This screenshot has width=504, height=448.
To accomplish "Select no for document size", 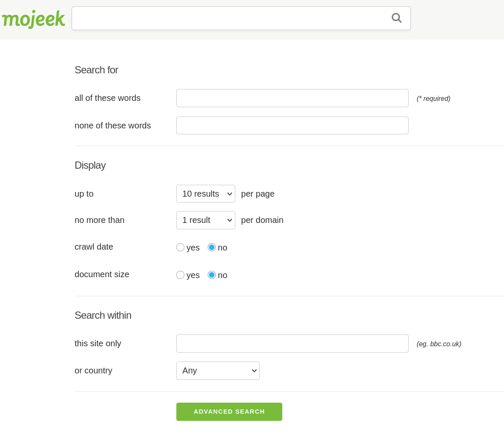I will [x=212, y=275].
